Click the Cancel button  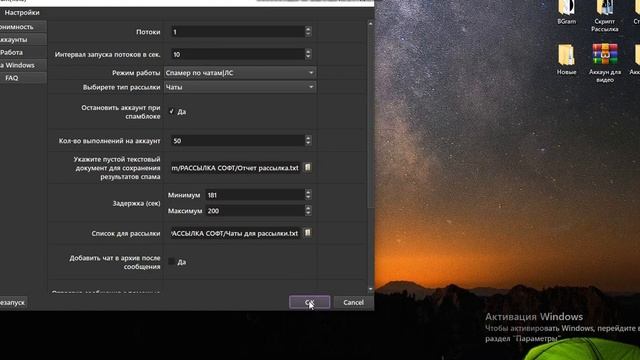(353, 302)
